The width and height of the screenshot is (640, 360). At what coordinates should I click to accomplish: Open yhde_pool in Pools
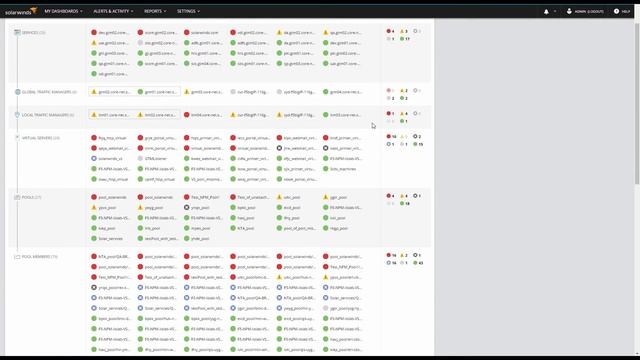[x=200, y=239]
